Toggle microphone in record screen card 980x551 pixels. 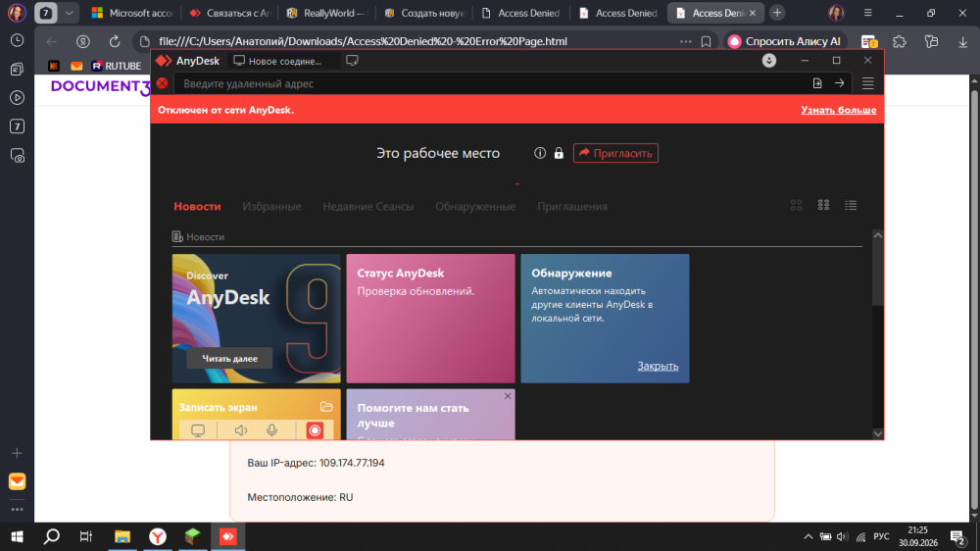pos(271,430)
